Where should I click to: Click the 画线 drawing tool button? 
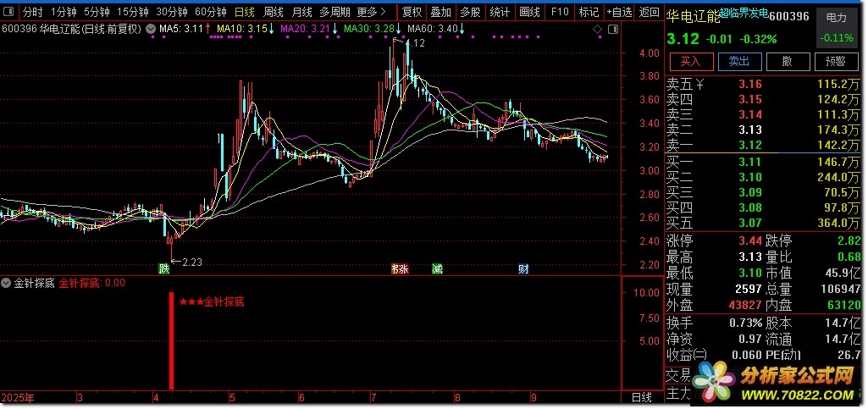tap(530, 12)
